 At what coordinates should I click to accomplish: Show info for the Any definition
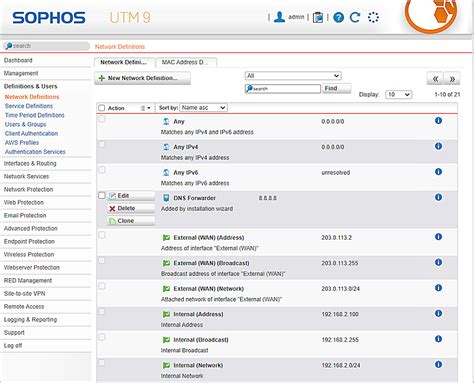point(438,121)
